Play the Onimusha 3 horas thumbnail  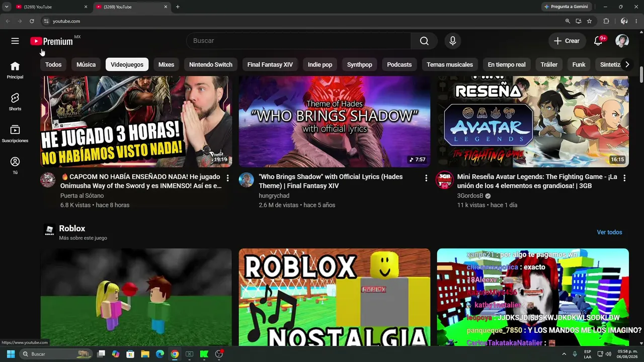136,121
